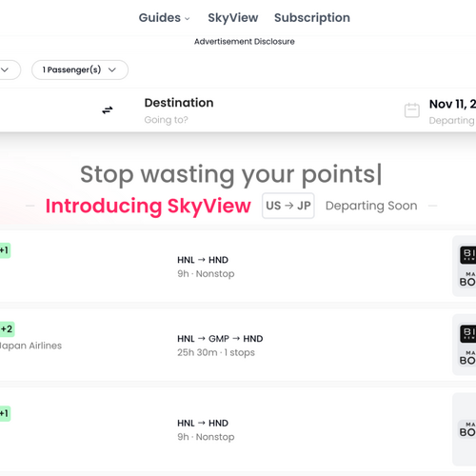This screenshot has width=476, height=476.
Task: Click the Destination 'Going to?' field
Action: (179, 110)
